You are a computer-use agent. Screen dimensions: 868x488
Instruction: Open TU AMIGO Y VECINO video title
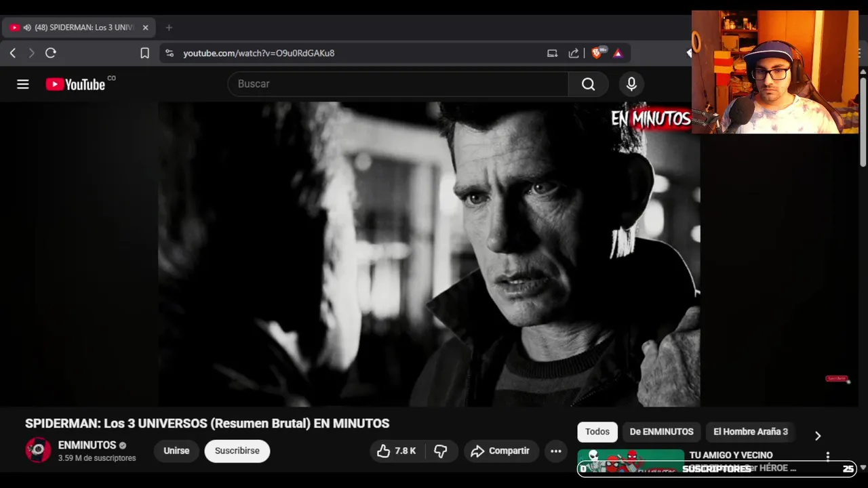731,455
